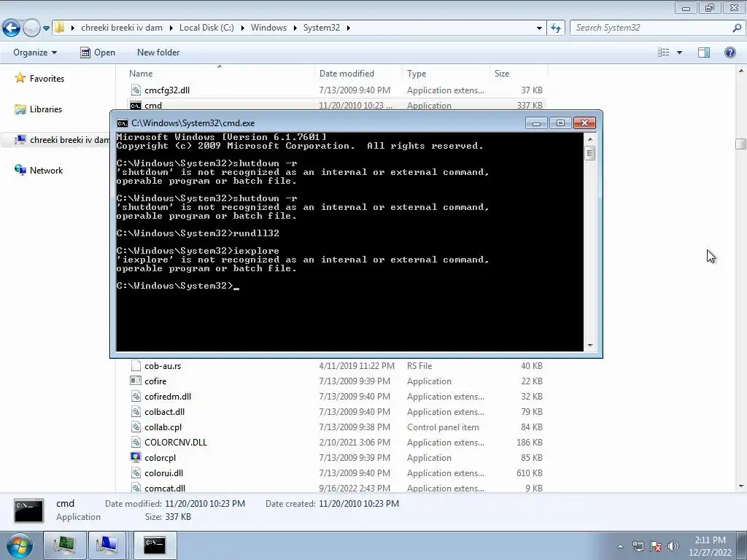The width and height of the screenshot is (747, 560).
Task: Click the colbact.dll file icon
Action: [x=136, y=411]
